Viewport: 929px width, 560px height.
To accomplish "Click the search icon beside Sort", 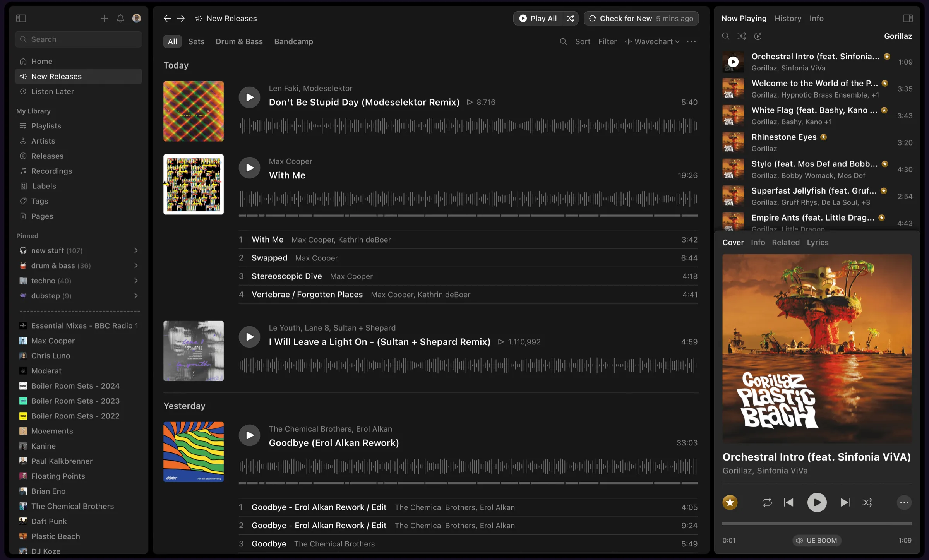I will tap(563, 41).
